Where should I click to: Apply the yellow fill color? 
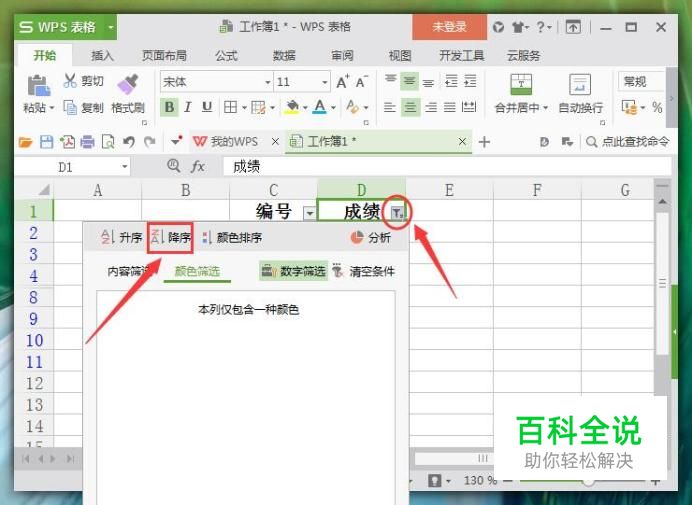point(292,107)
